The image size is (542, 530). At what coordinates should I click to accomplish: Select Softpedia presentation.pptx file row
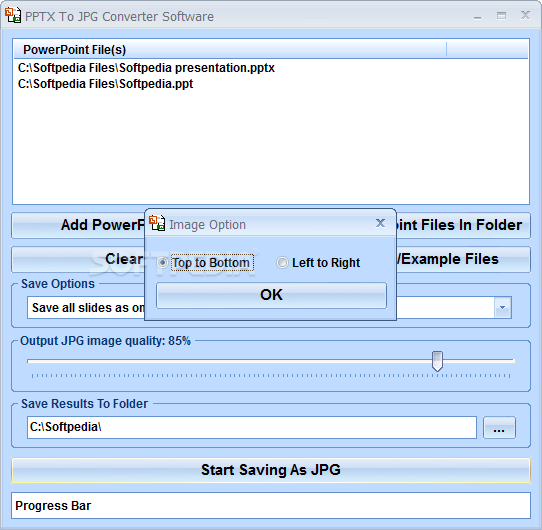pyautogui.click(x=146, y=68)
